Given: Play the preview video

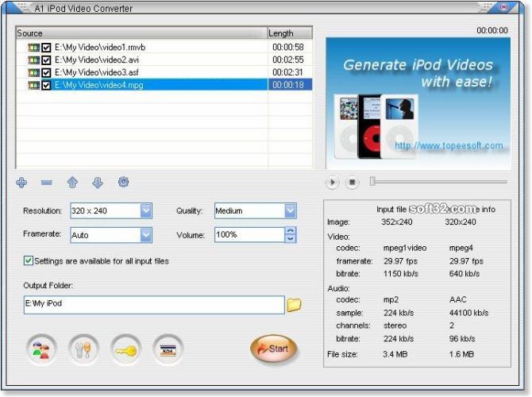Looking at the screenshot, I should pos(332,182).
